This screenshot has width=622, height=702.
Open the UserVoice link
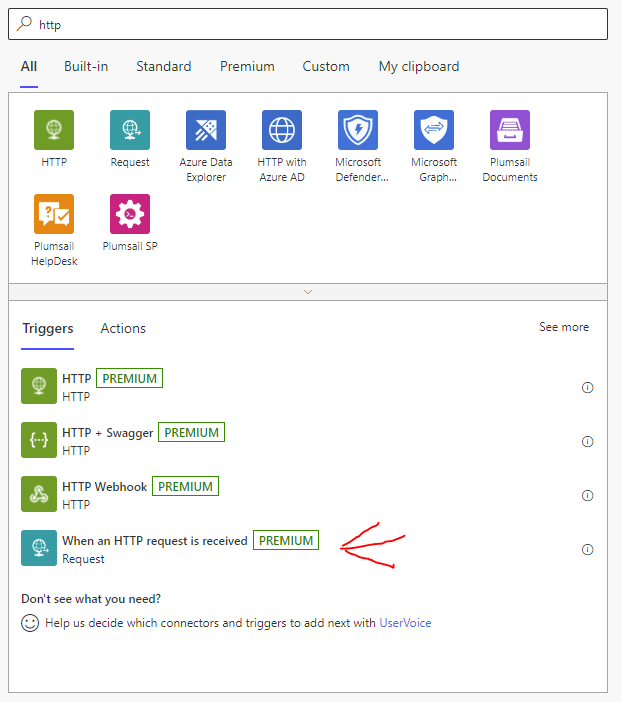(405, 623)
